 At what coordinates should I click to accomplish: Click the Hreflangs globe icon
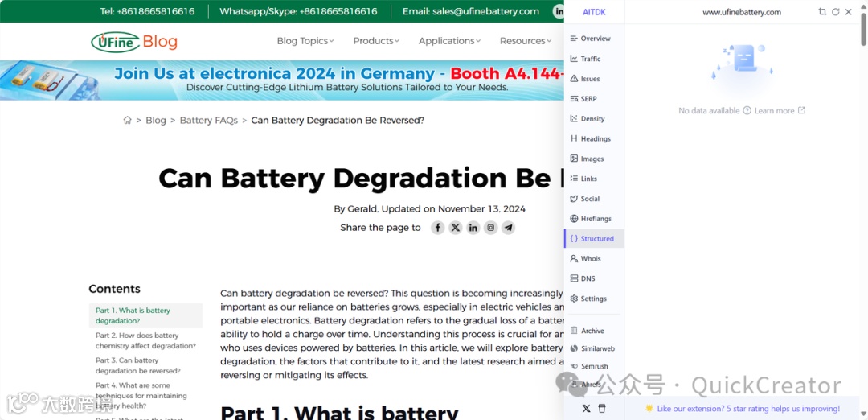click(574, 218)
